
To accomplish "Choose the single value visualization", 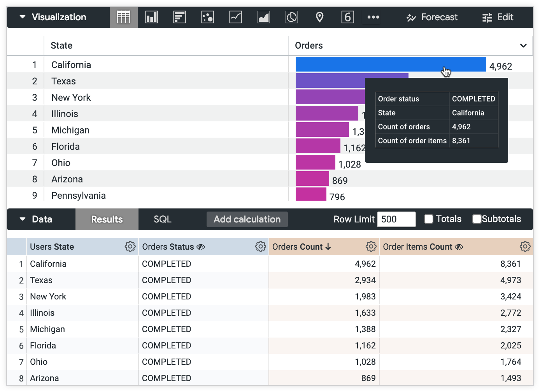I will pos(347,17).
